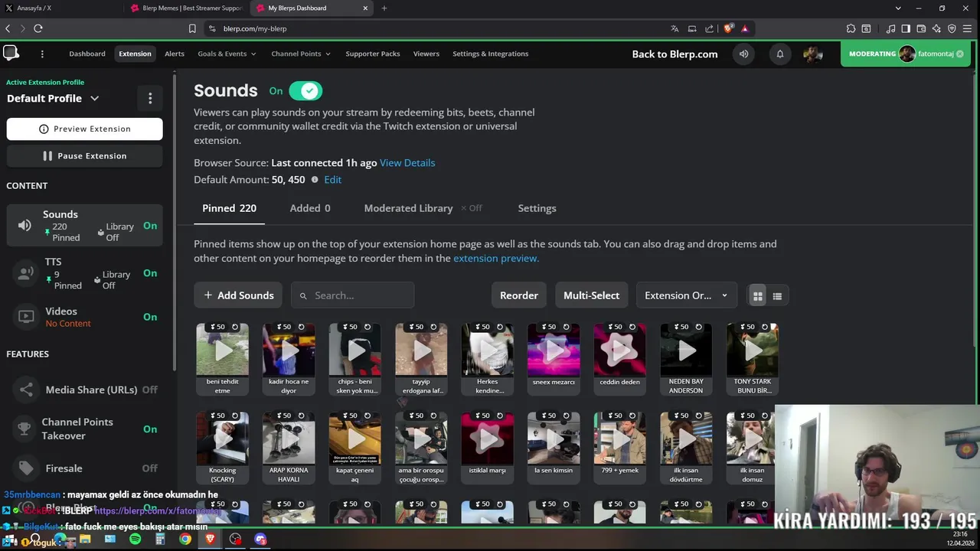Toggle Media Share (URLs) Off state
The height and width of the screenshot is (551, 980).
pos(150,390)
